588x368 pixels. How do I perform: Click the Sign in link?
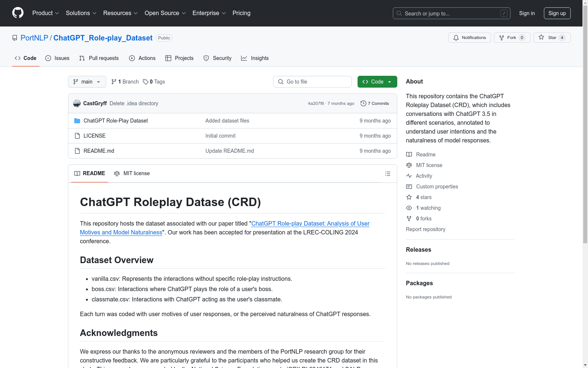click(x=527, y=13)
